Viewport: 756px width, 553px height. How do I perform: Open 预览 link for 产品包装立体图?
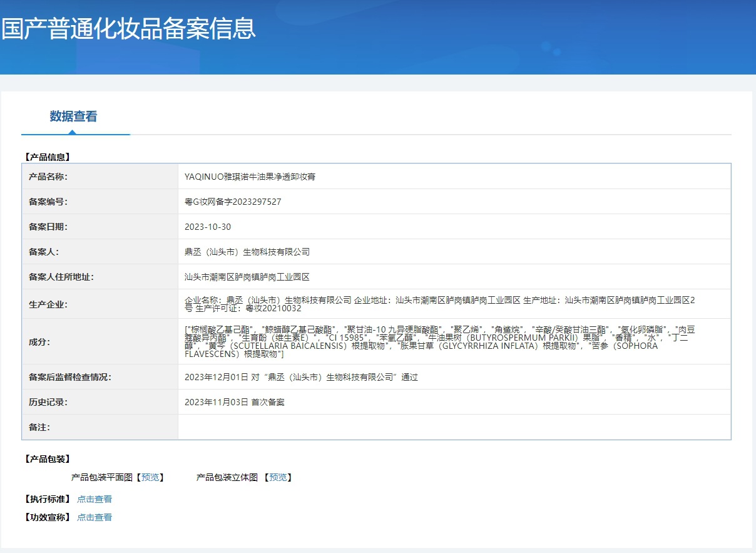pos(278,477)
